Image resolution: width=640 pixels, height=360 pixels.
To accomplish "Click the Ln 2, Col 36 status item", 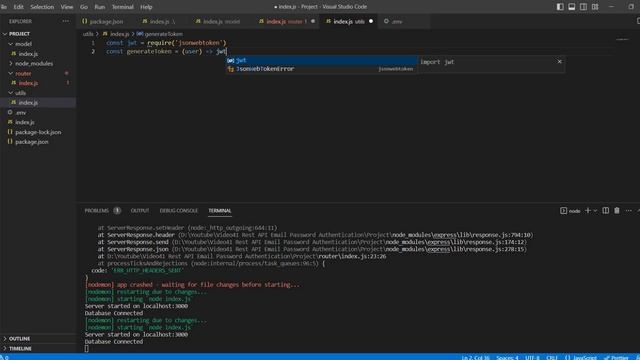I will pyautogui.click(x=476, y=358).
